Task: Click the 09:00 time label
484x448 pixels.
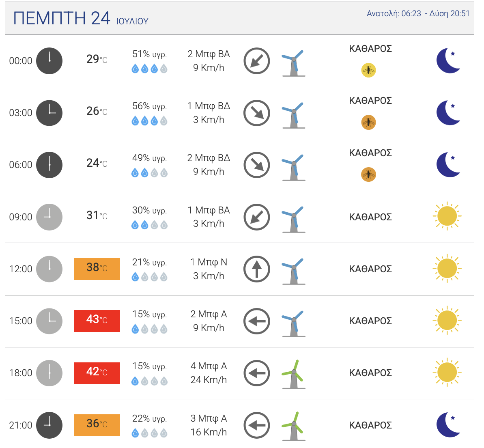Action: click(21, 217)
